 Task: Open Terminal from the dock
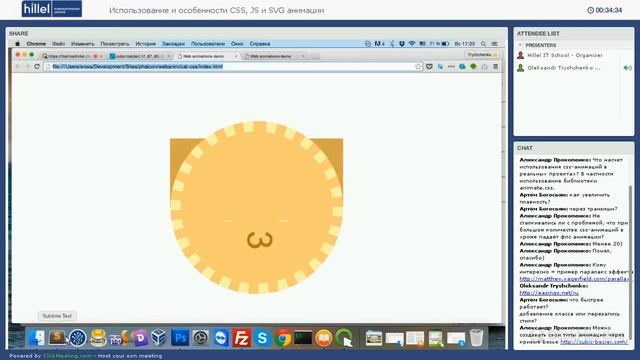(x=303, y=338)
